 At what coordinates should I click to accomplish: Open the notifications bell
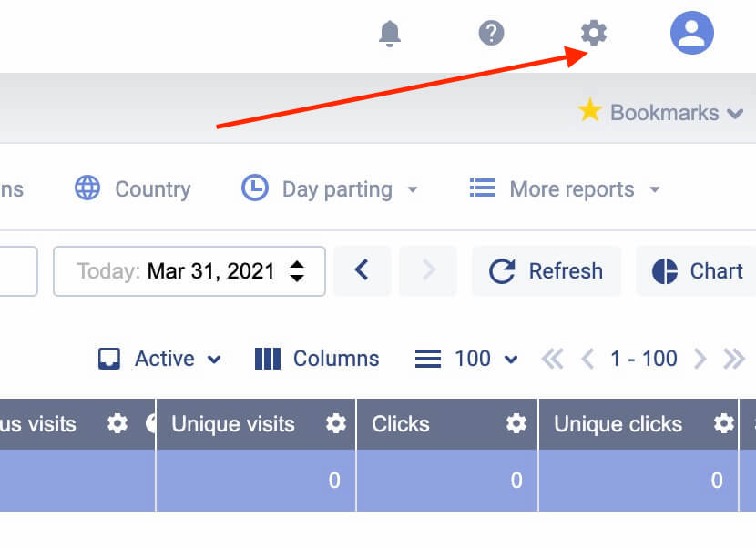click(389, 35)
